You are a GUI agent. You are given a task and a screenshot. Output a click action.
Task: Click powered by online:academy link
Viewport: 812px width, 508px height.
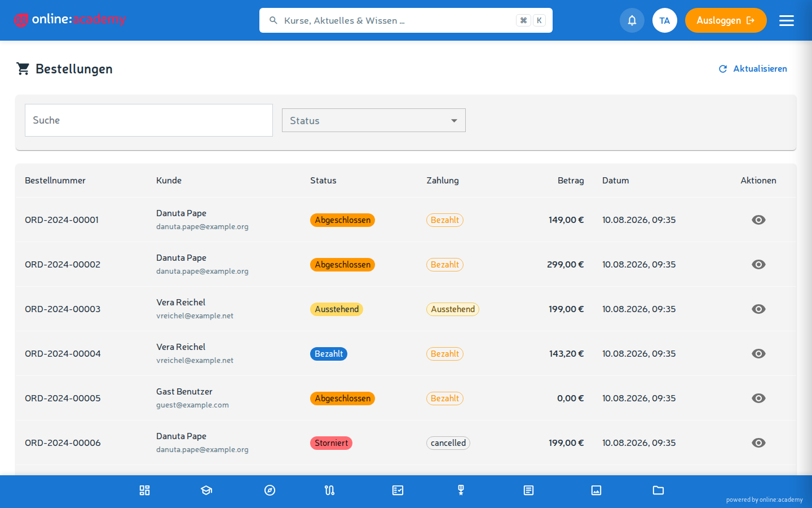[x=764, y=500]
